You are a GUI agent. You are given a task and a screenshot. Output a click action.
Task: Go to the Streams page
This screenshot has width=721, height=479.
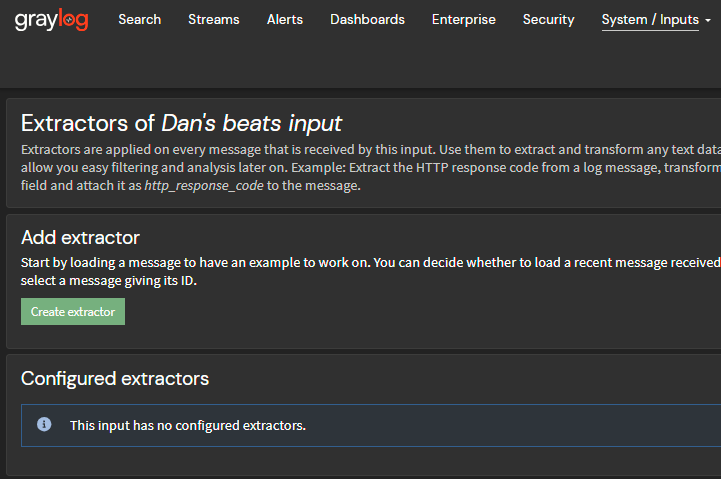[x=213, y=20]
